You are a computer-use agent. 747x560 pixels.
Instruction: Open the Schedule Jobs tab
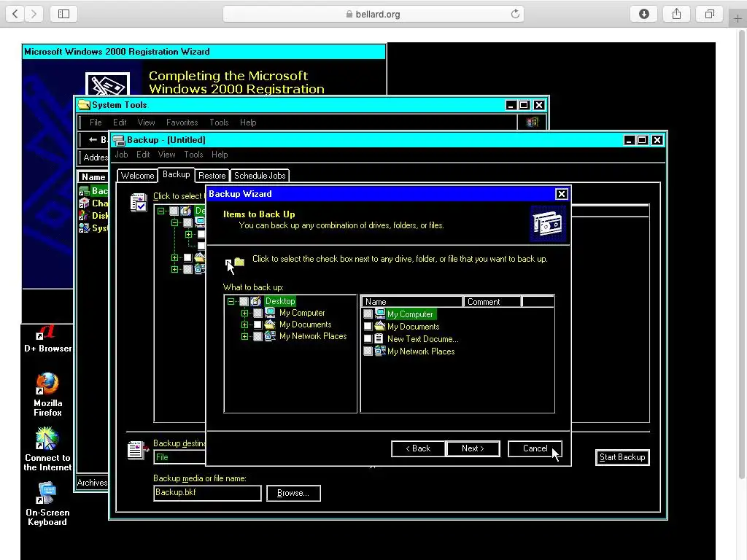point(260,176)
